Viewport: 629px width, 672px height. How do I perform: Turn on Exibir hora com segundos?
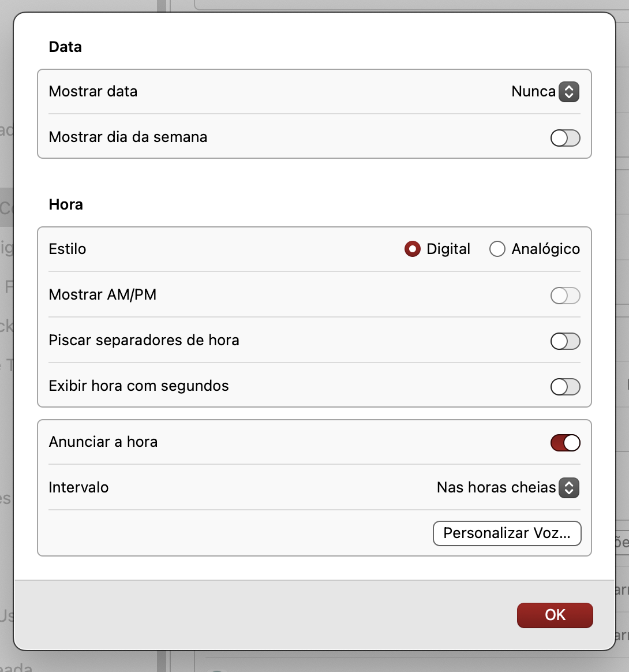tap(565, 387)
